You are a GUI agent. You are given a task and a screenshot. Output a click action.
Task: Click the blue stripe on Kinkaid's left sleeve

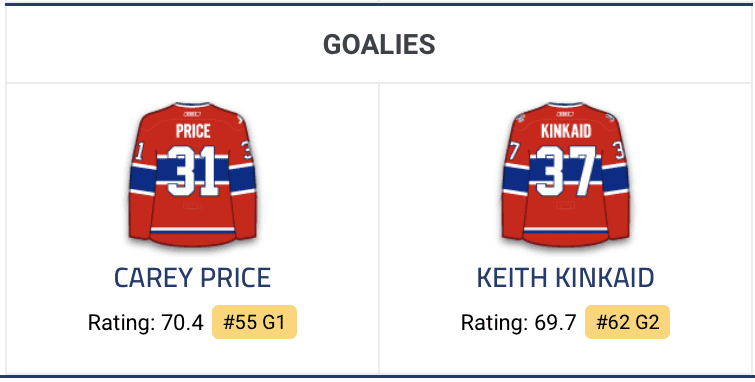[516, 179]
